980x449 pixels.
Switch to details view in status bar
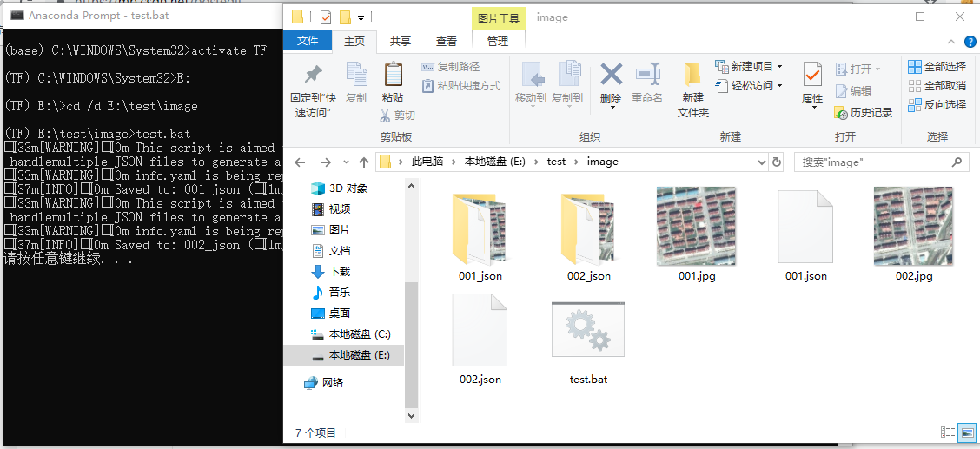(x=948, y=432)
